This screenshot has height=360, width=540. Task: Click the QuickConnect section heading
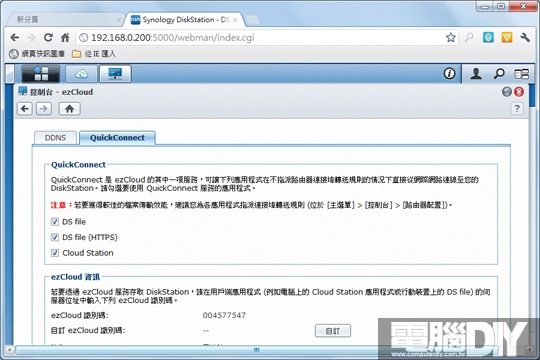[x=78, y=165]
